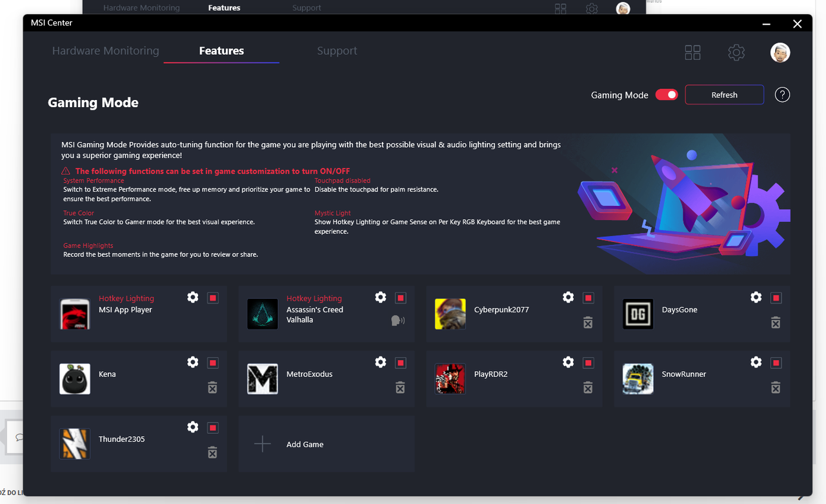Click the Game Highlights heading

(x=88, y=245)
